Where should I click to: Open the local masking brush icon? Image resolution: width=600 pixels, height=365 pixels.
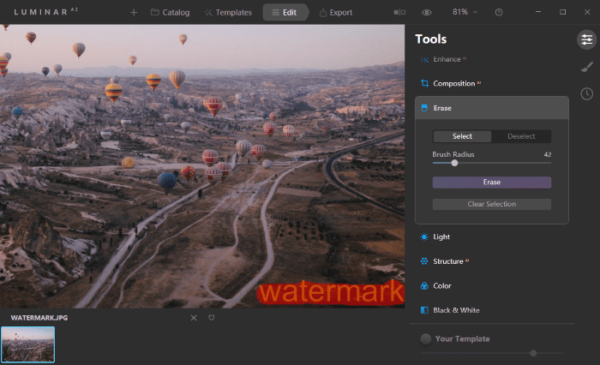(x=587, y=67)
